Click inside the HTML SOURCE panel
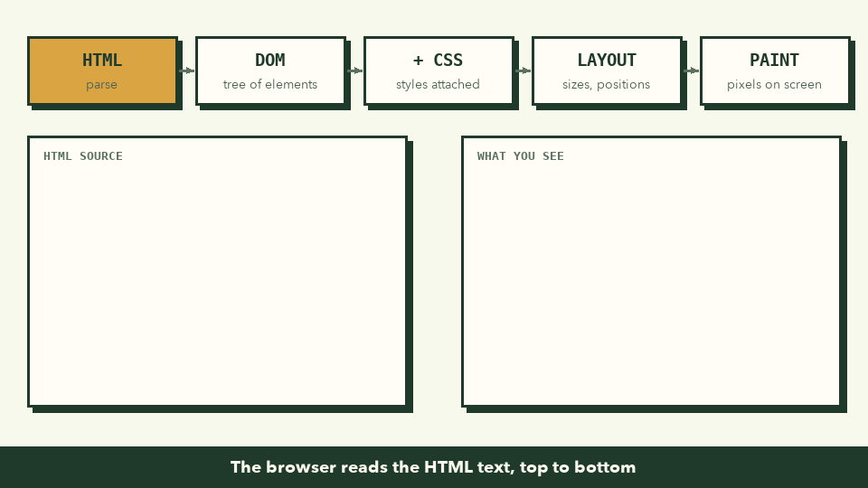868x488 pixels. pos(218,272)
